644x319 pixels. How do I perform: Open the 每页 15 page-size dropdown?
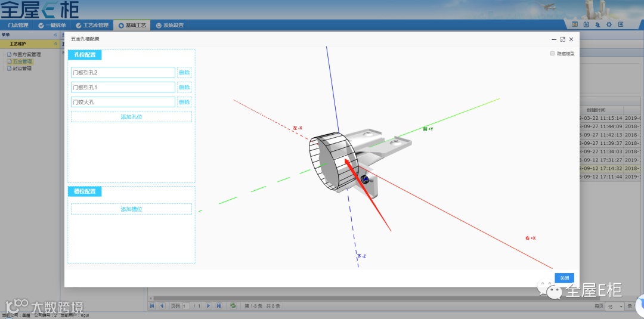(x=615, y=306)
